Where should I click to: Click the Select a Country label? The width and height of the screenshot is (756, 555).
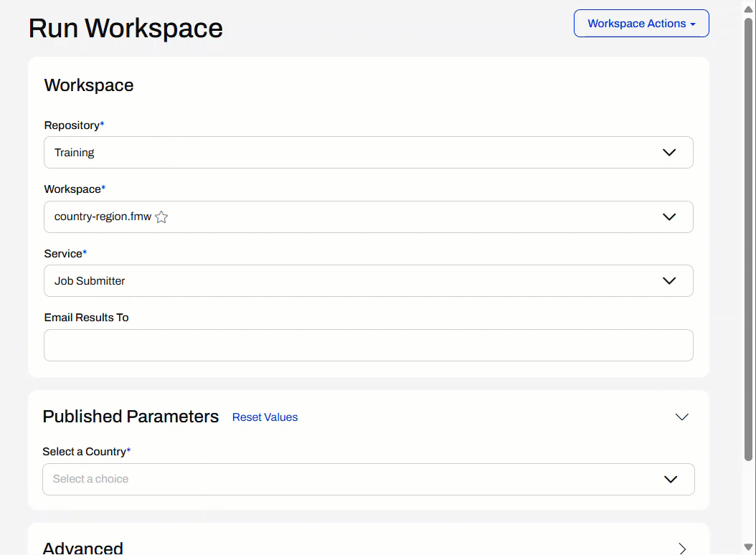pyautogui.click(x=85, y=452)
